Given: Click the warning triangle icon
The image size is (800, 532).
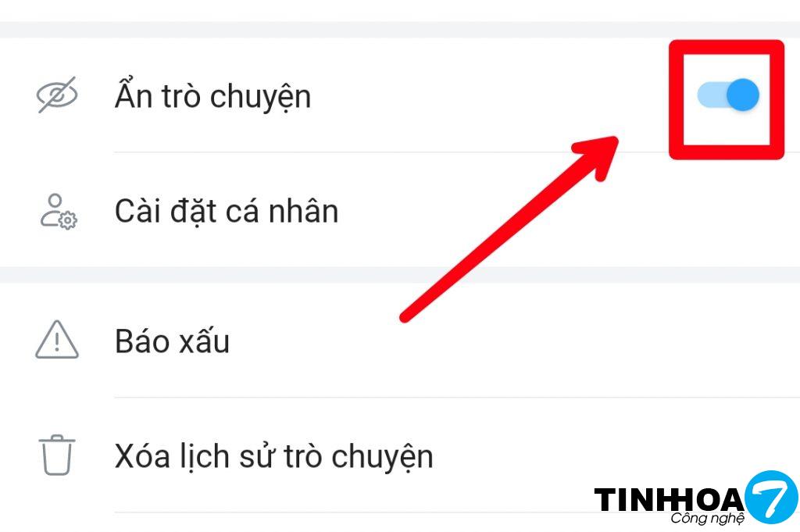Looking at the screenshot, I should click(x=56, y=340).
